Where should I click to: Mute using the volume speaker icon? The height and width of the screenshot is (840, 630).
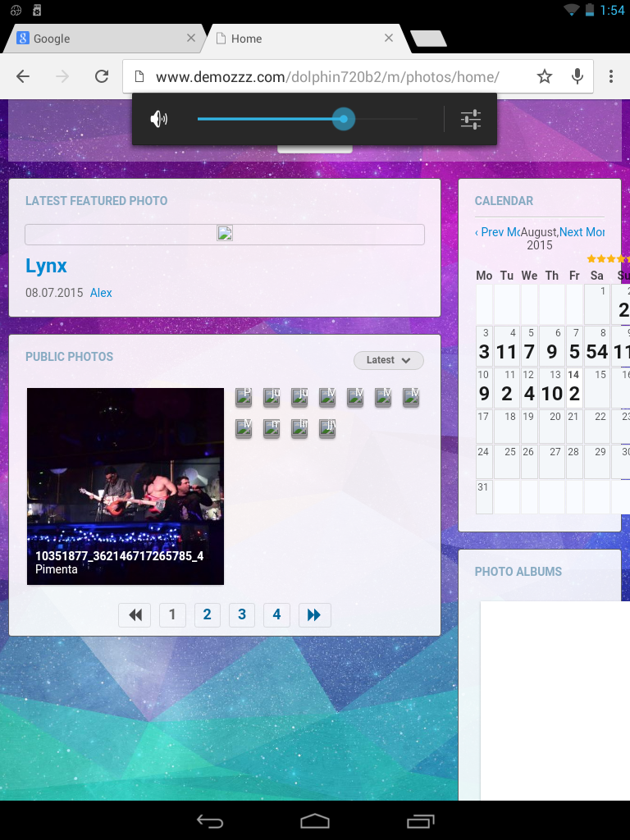pos(158,120)
